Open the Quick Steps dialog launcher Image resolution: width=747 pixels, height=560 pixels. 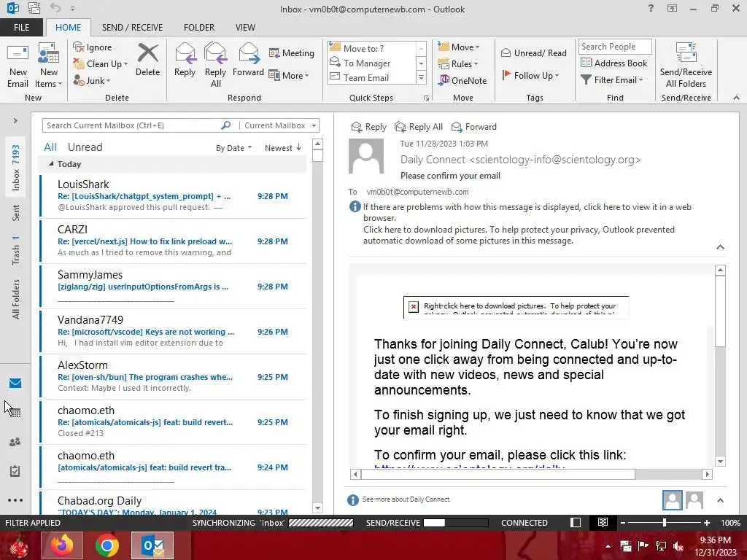coord(426,98)
